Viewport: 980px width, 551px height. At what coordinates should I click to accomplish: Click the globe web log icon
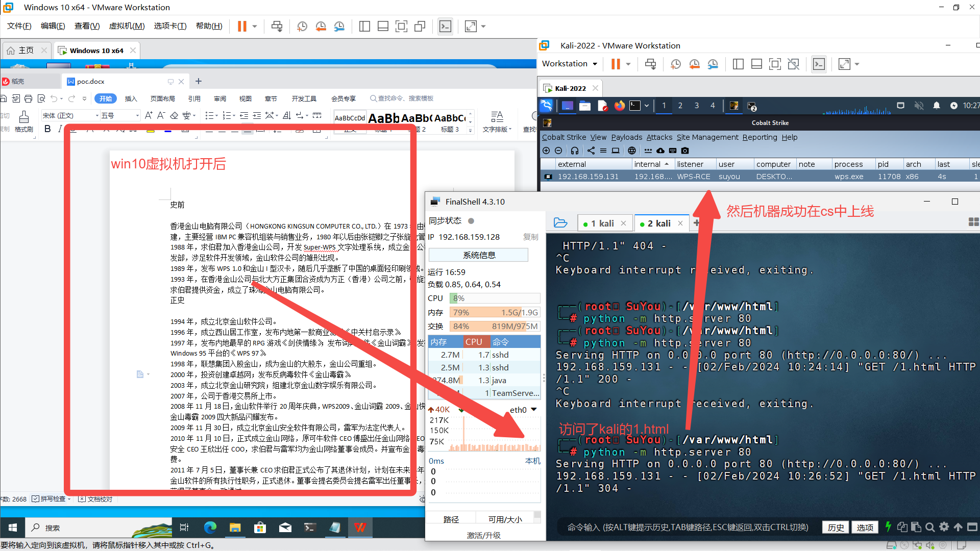(x=632, y=151)
